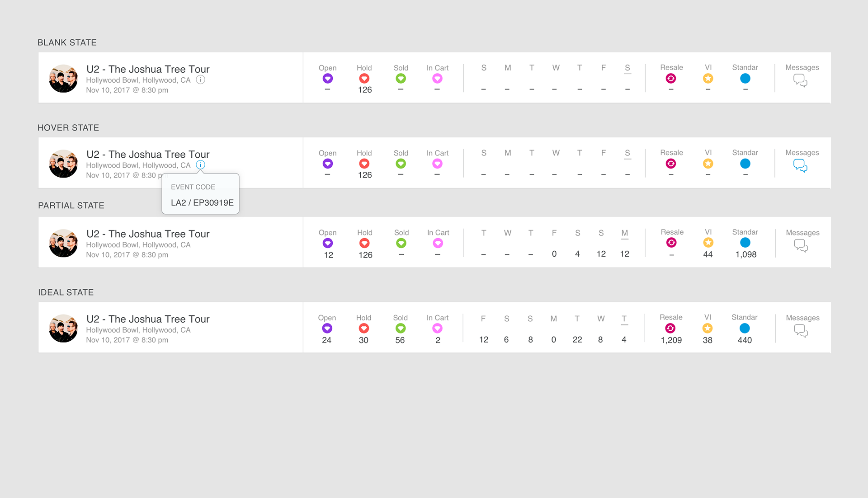The height and width of the screenshot is (498, 868).
Task: Click U2 band avatar in Blank State row
Action: pos(63,78)
